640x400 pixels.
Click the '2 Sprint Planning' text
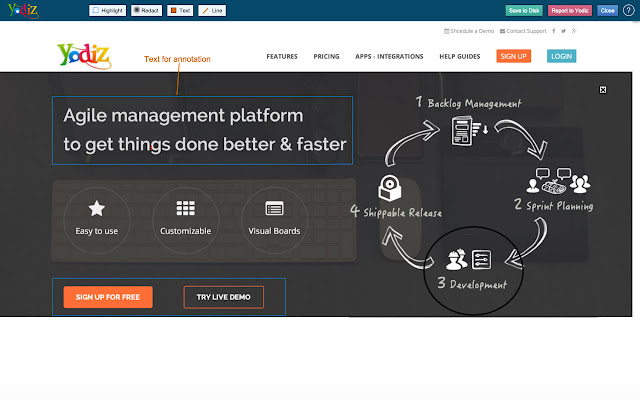pyautogui.click(x=553, y=205)
